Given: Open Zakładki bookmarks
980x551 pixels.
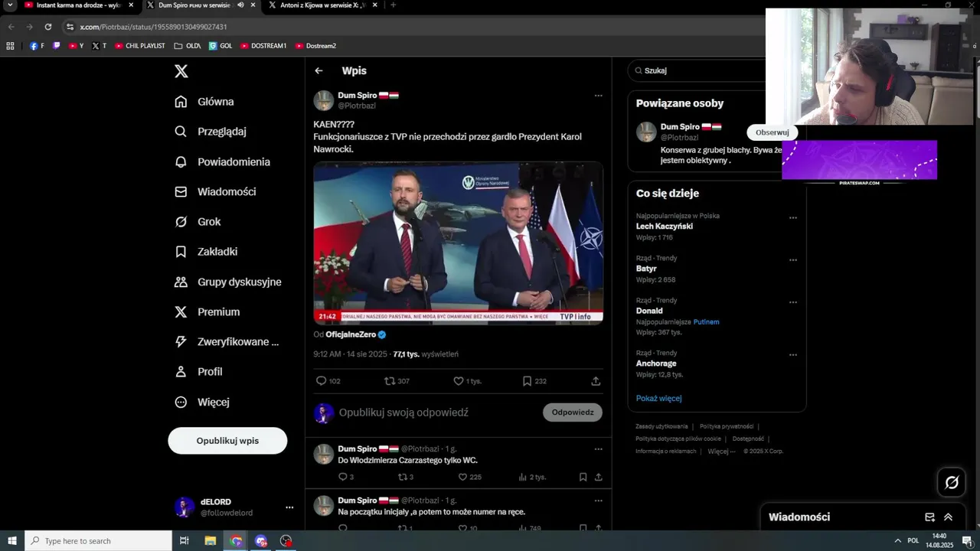Looking at the screenshot, I should tap(206, 252).
